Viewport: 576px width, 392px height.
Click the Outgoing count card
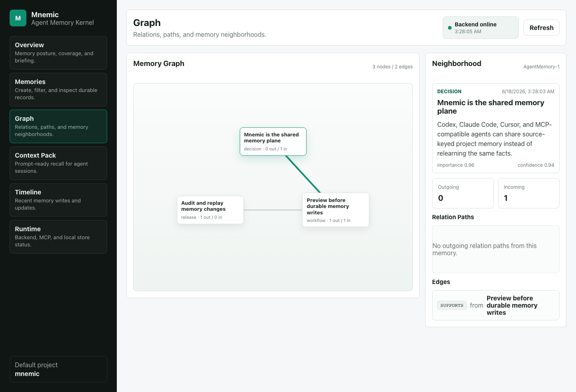click(x=463, y=193)
